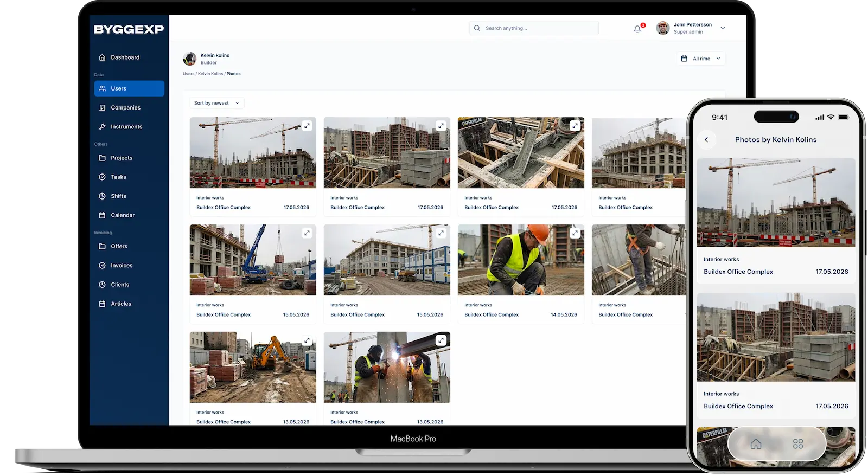
Task: Click the 'Kelvin Kolins' breadcrumb link
Action: click(x=210, y=74)
